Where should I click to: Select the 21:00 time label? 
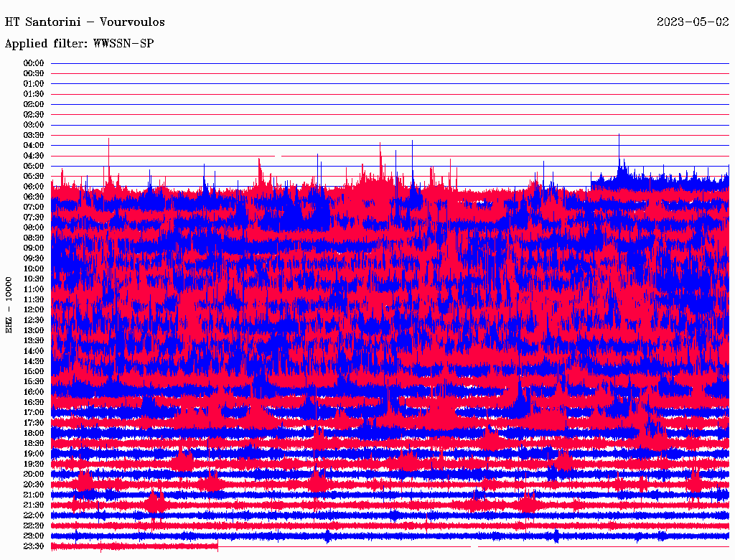click(34, 495)
